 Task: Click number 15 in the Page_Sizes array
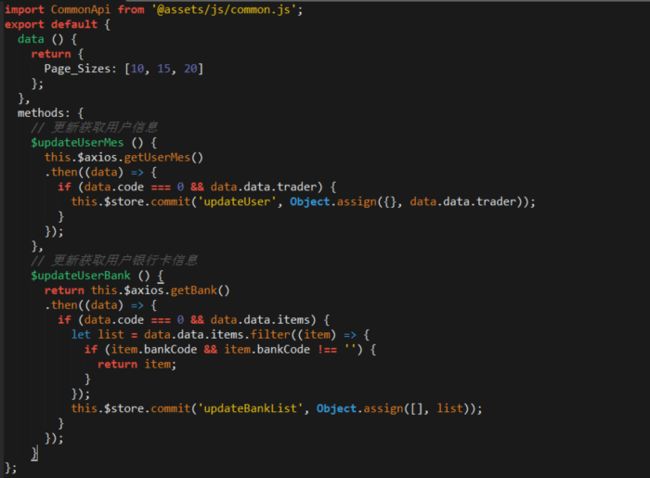tap(164, 68)
